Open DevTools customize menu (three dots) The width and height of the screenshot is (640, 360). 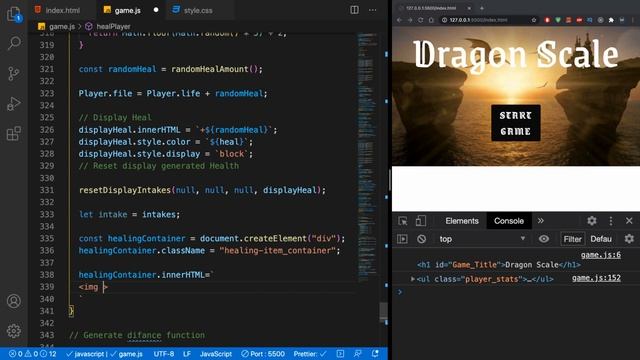point(611,221)
